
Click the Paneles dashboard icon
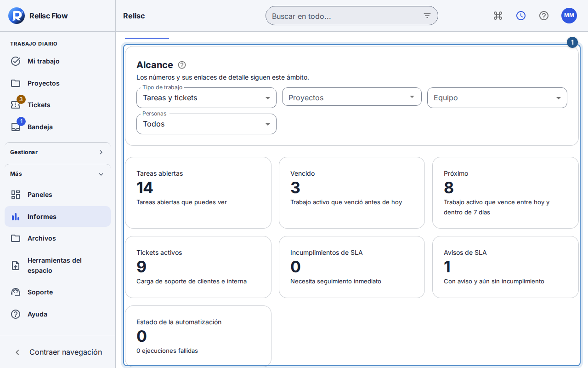16,195
